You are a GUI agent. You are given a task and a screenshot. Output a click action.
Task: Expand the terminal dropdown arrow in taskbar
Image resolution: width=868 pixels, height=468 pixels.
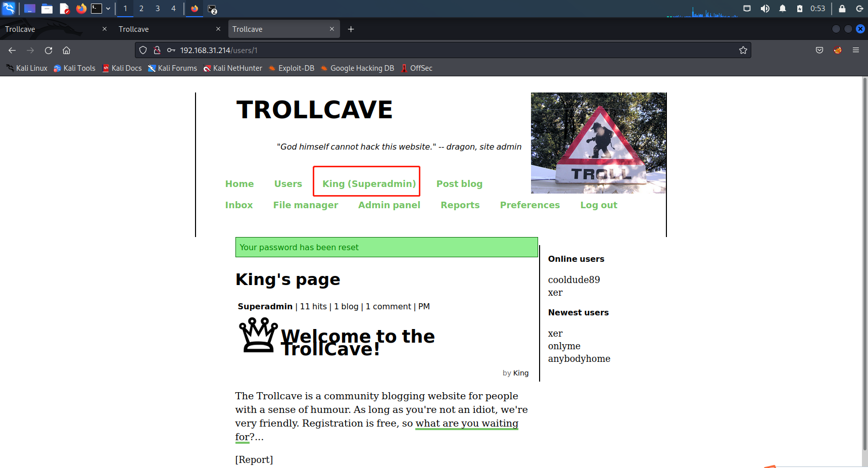click(108, 9)
